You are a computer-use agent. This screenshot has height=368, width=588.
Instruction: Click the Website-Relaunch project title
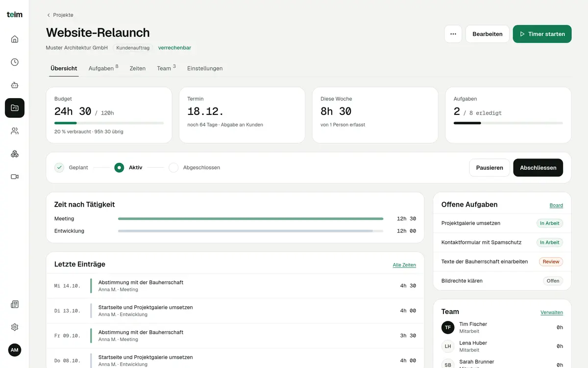98,32
